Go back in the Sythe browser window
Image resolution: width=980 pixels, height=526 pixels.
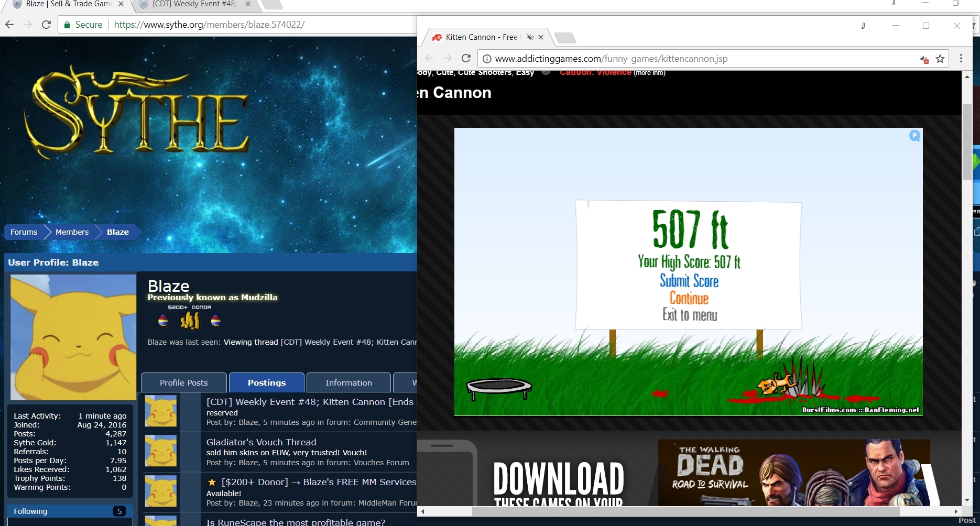9,25
